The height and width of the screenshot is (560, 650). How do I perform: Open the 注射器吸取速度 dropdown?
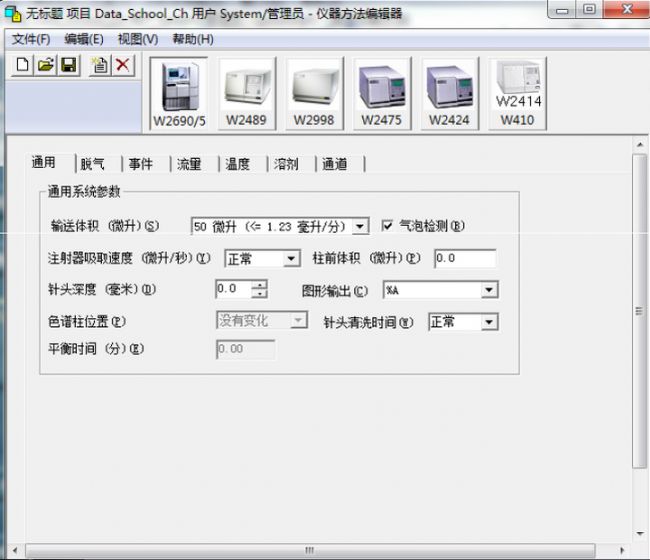pos(291,259)
